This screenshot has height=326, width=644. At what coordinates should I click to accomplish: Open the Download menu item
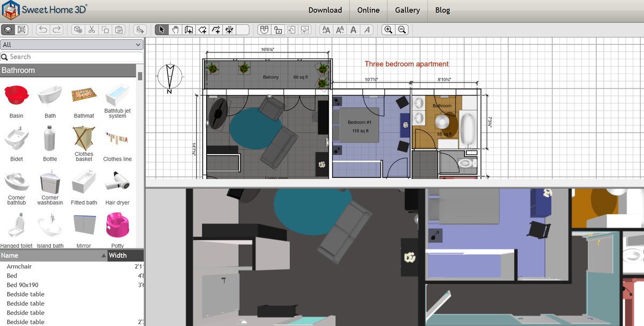coord(325,10)
